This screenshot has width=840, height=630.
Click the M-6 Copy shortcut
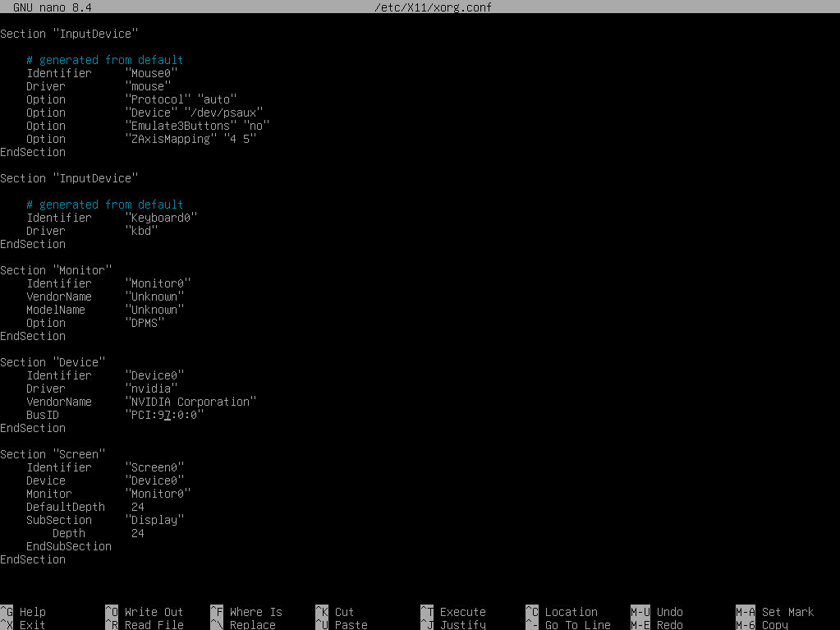(x=761, y=624)
